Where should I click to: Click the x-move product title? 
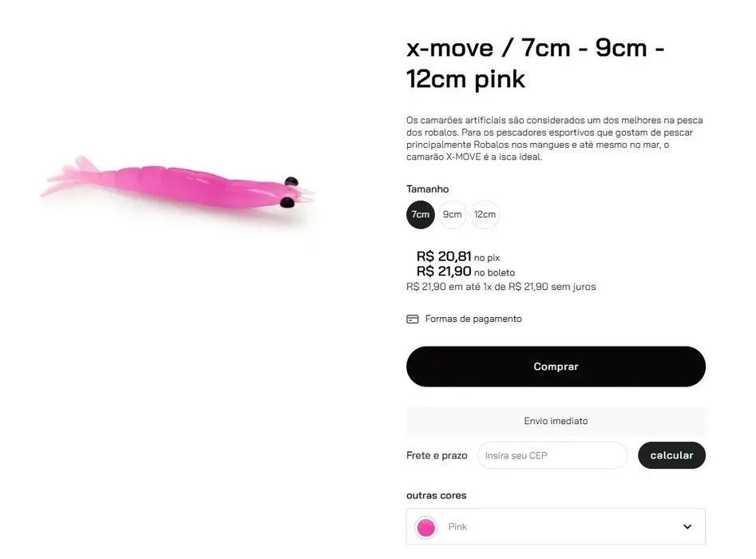pyautogui.click(x=536, y=63)
